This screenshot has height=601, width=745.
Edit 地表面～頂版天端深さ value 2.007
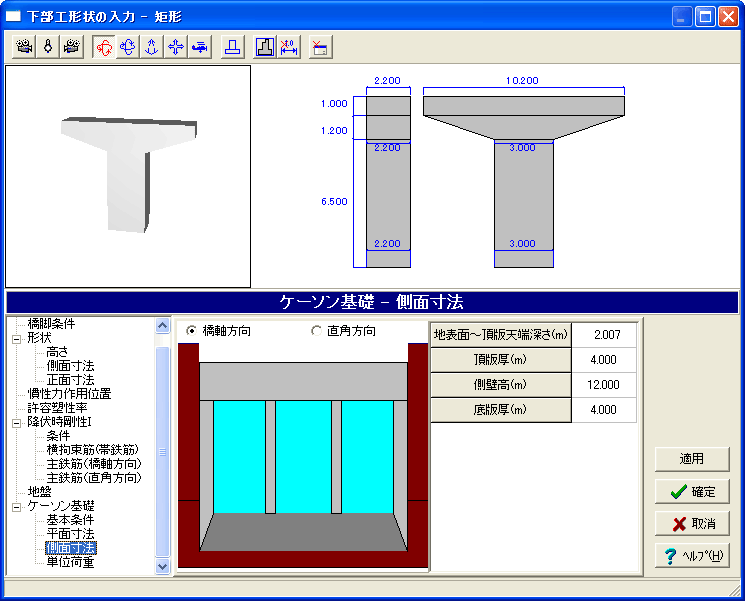point(604,335)
